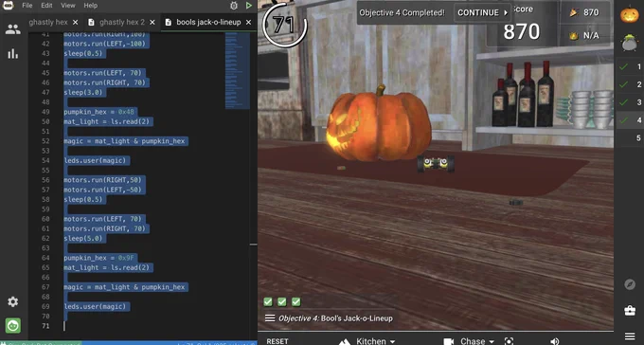Switch to the ghastly hex tab
This screenshot has height=345, width=644.
(48, 22)
